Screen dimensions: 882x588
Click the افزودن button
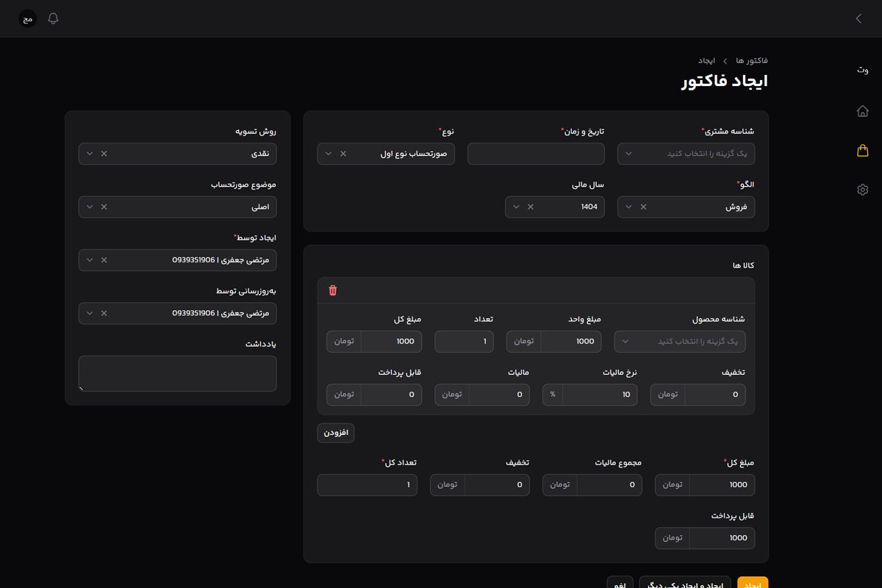(336, 433)
